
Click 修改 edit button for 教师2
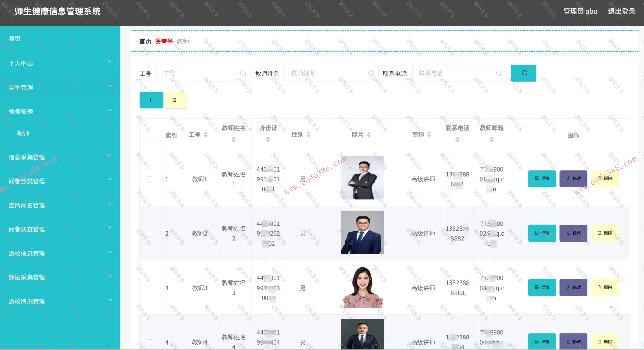click(574, 233)
